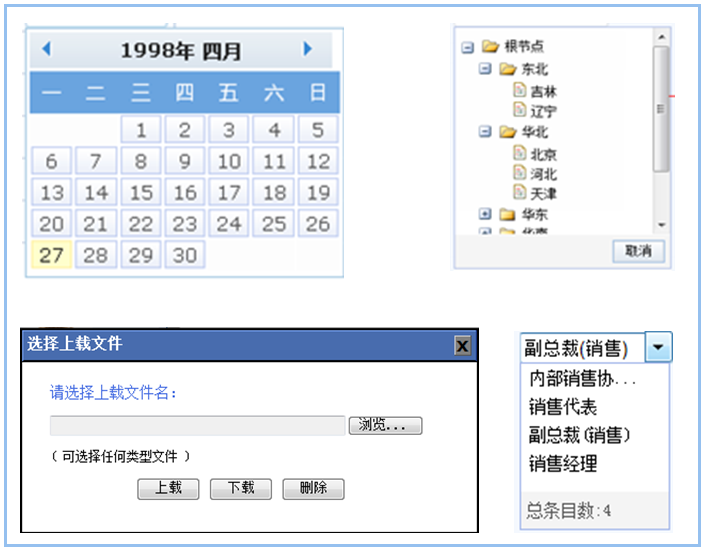Image resolution: width=708 pixels, height=548 pixels.
Task: Collapse the 东北 tree node
Action: coord(485,69)
